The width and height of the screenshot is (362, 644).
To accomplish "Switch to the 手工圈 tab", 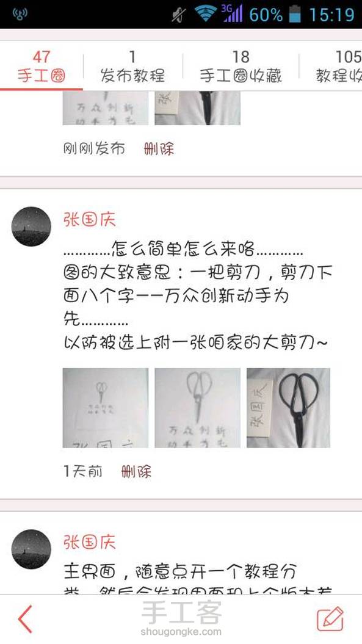I will (41, 66).
